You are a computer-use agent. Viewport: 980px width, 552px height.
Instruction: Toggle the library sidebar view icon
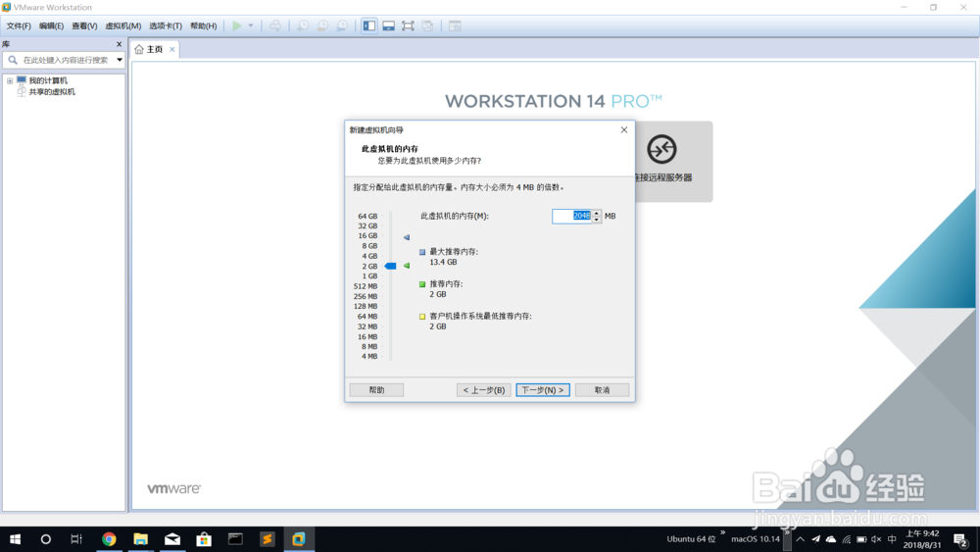pos(369,25)
